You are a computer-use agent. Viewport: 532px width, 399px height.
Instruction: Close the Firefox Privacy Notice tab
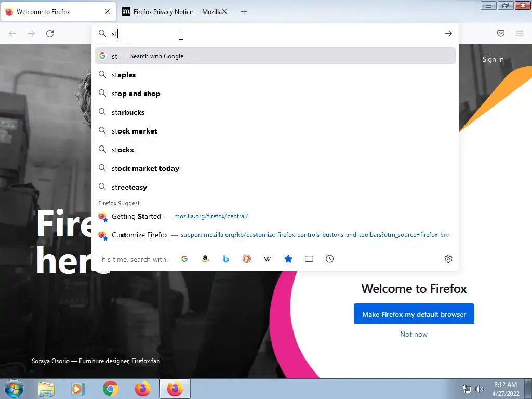224,11
